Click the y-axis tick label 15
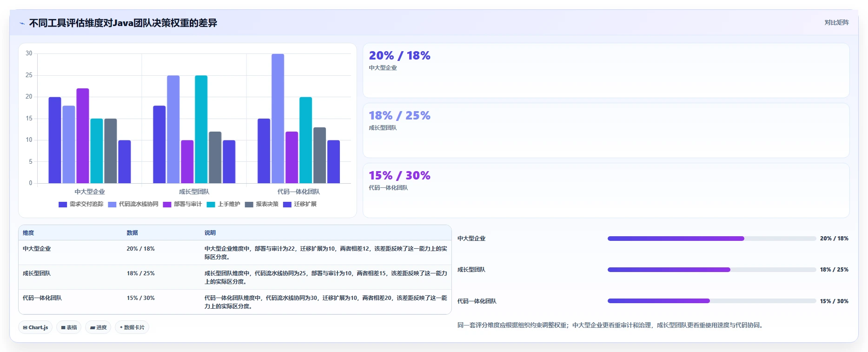Viewport: 868px width, 352px height. point(29,119)
